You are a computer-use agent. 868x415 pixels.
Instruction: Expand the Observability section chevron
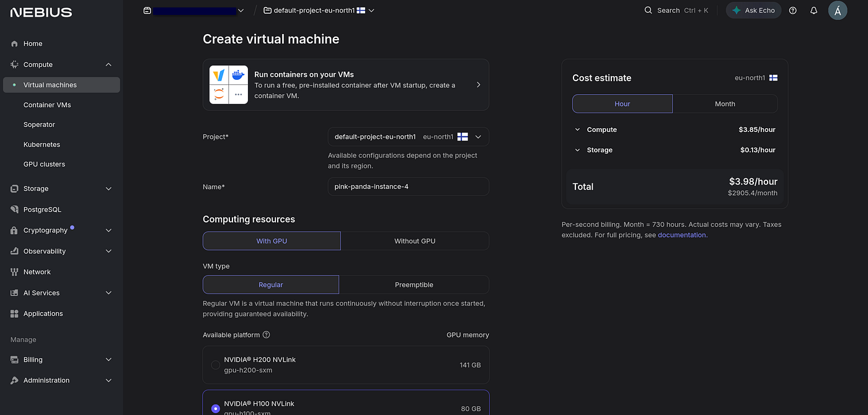tap(108, 251)
